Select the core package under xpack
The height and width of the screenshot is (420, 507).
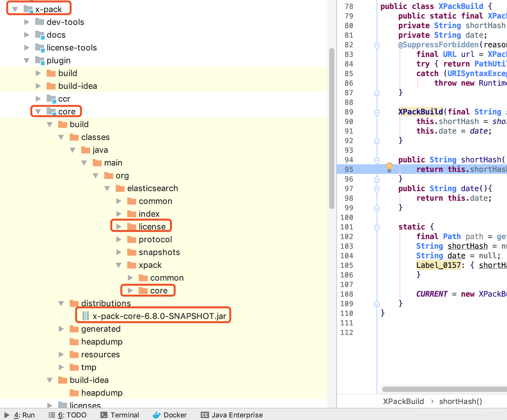[159, 291]
